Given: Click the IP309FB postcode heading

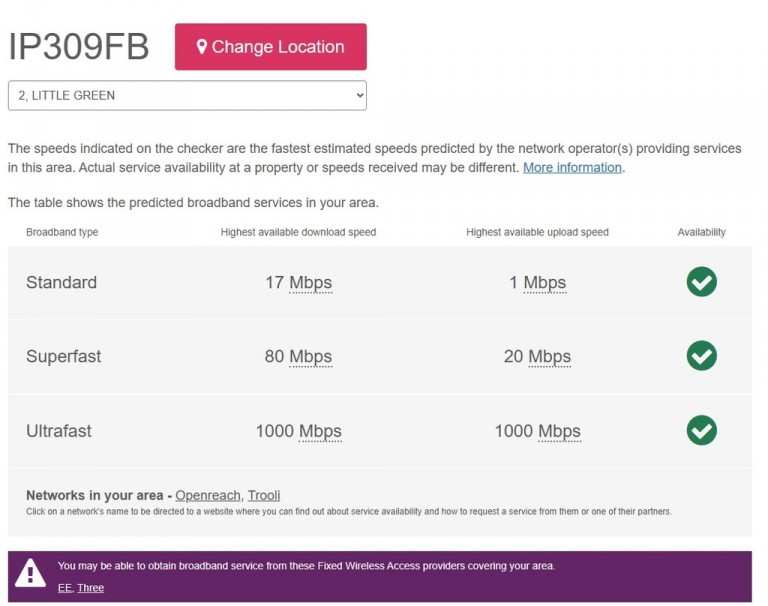Looking at the screenshot, I should click(x=79, y=47).
